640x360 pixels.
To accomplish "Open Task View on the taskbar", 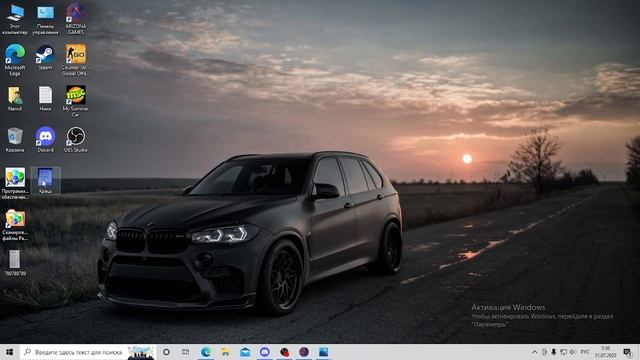I will pos(185,352).
